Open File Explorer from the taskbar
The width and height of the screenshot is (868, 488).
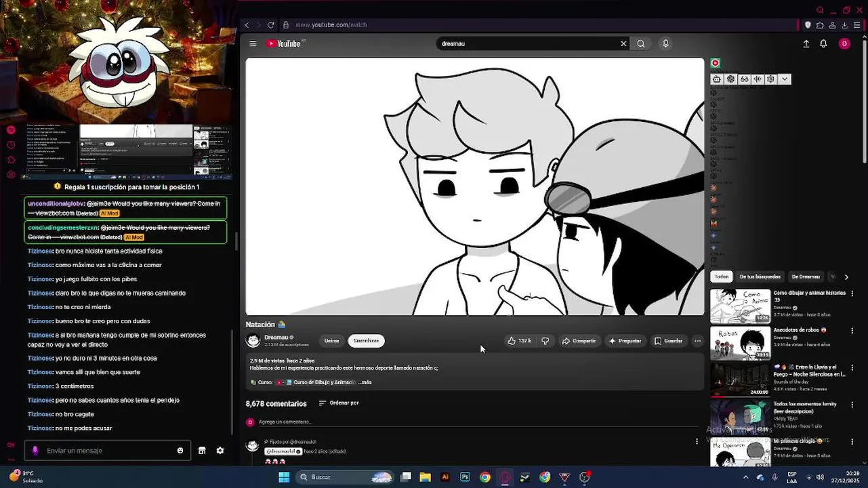pos(426,477)
